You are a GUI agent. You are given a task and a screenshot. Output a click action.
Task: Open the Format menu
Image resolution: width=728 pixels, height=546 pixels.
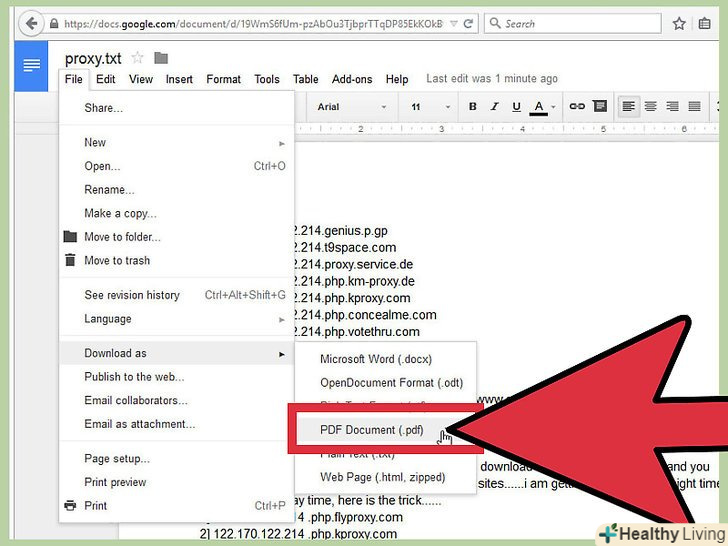click(x=223, y=79)
